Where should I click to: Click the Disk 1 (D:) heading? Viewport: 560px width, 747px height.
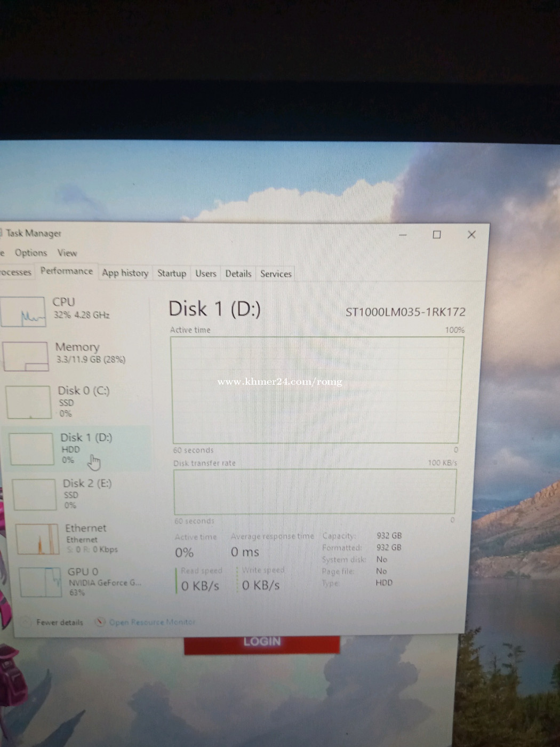[214, 309]
